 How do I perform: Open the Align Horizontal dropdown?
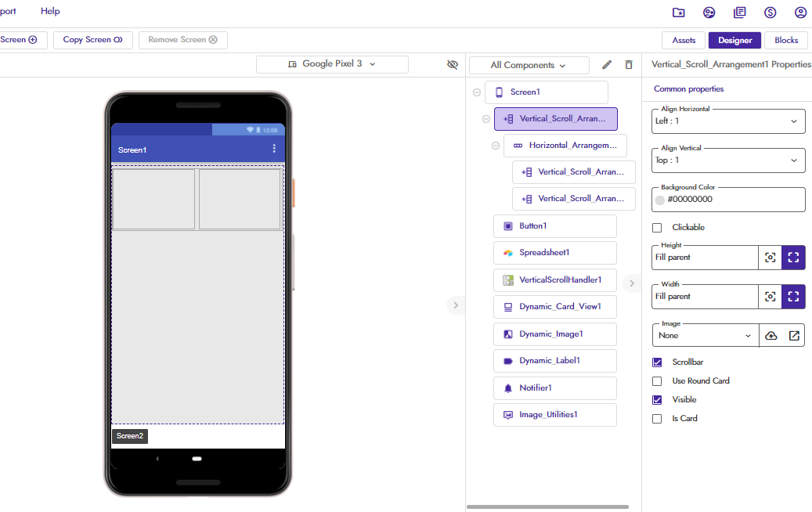pos(728,121)
